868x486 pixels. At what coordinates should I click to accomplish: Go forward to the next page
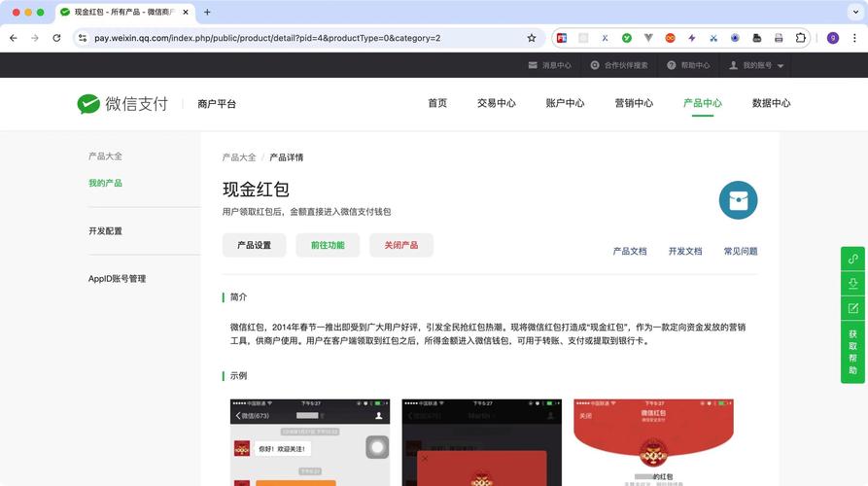(x=35, y=38)
